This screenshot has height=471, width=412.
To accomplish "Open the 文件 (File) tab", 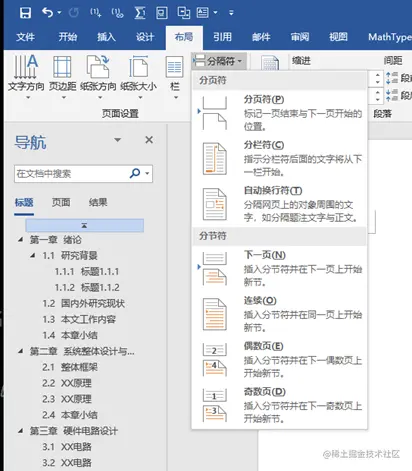I will click(25, 37).
